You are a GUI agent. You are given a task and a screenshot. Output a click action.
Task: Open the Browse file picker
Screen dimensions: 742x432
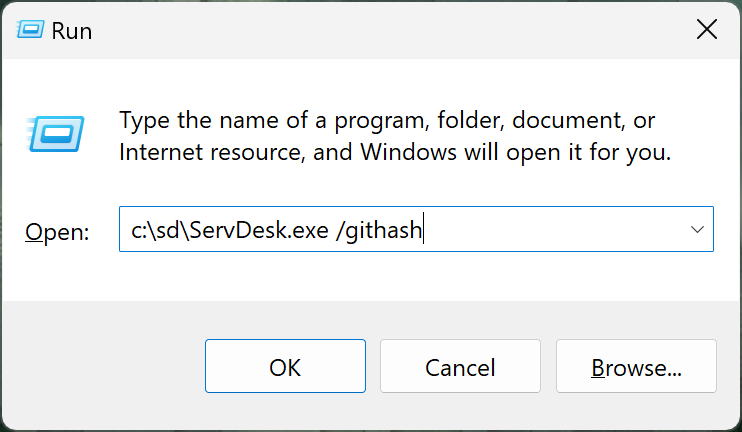click(x=636, y=367)
